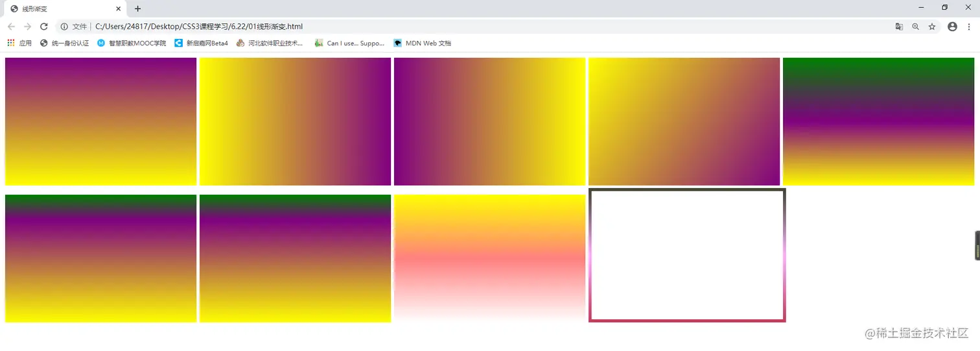Close the browser window
The height and width of the screenshot is (351, 980).
tap(968, 7)
